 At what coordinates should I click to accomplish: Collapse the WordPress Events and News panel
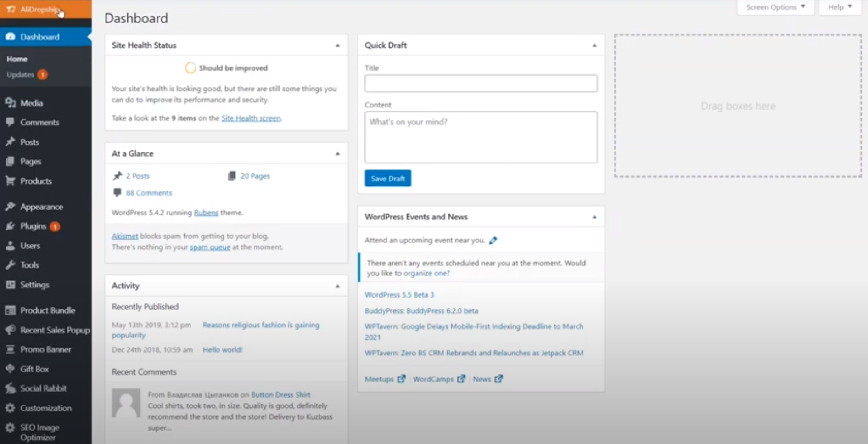tap(594, 217)
